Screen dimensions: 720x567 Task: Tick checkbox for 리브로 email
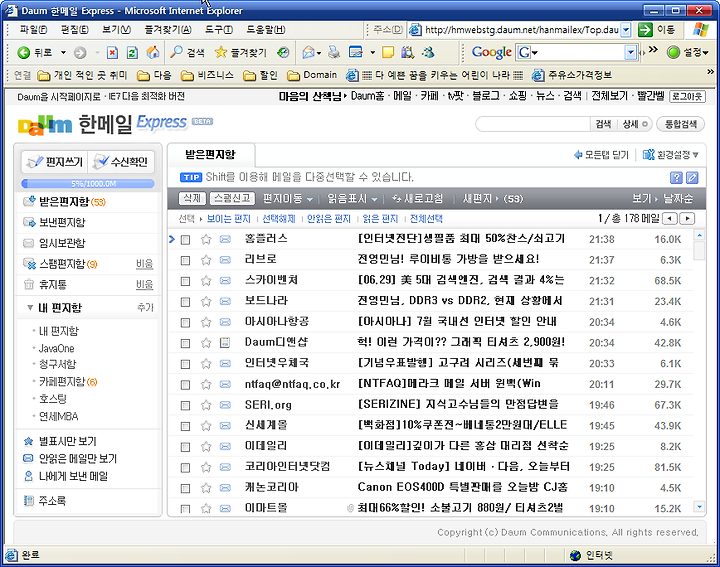click(186, 260)
